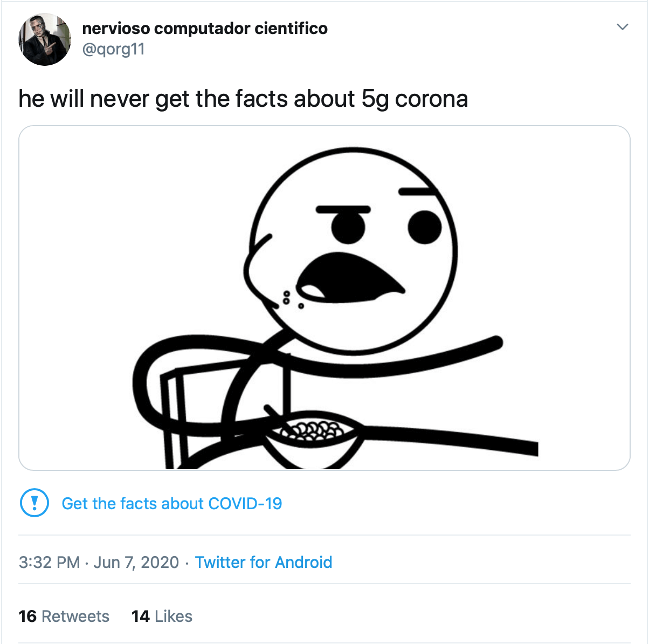The image size is (649, 644).
Task: Open the 'Get the facts about COVID-19' link
Action: click(171, 503)
